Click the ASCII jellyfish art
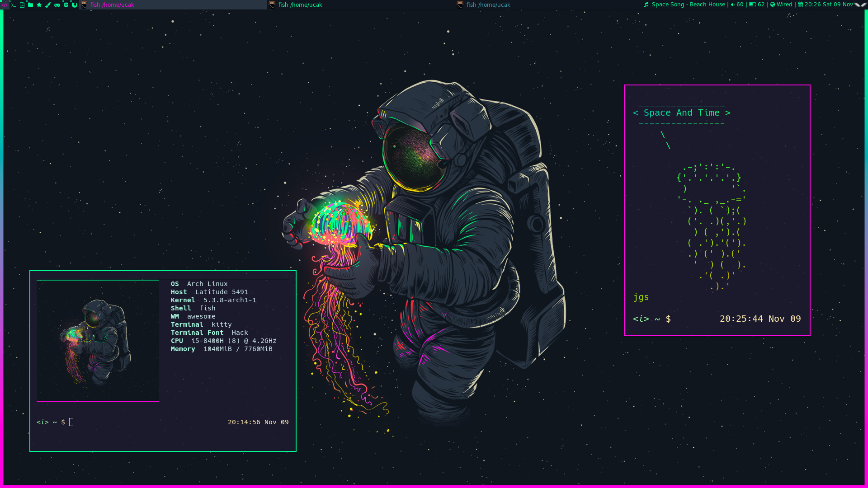 (712, 227)
